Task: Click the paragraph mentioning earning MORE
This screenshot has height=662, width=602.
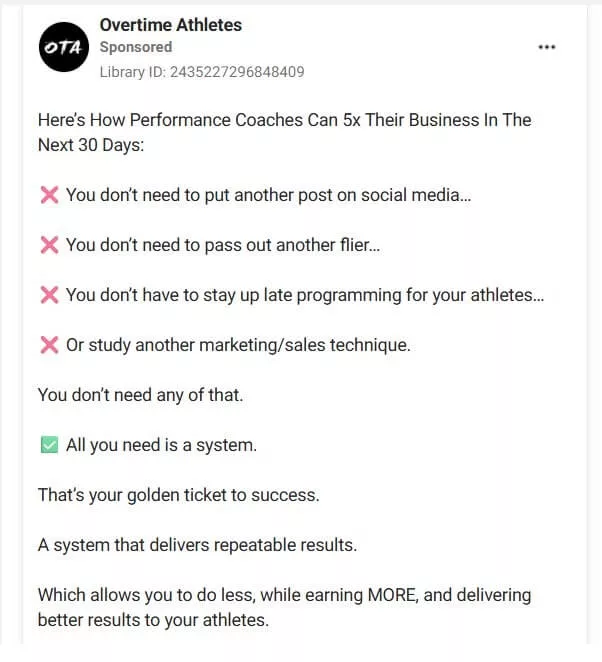Action: [284, 607]
